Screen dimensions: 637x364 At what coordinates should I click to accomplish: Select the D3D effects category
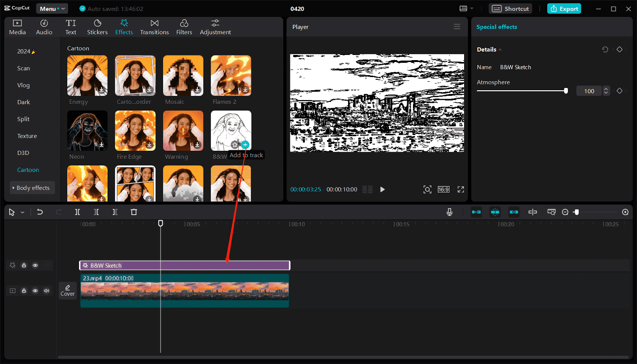[x=23, y=153]
